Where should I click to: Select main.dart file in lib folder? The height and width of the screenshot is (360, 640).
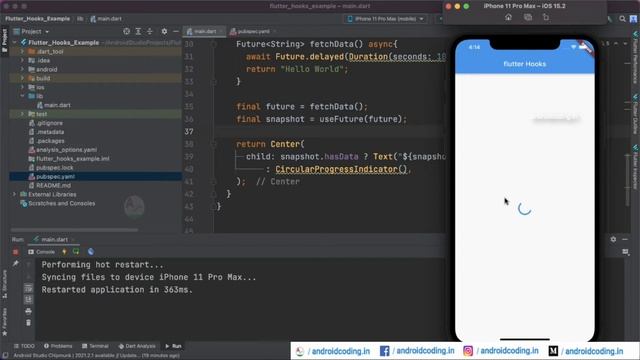(53, 105)
